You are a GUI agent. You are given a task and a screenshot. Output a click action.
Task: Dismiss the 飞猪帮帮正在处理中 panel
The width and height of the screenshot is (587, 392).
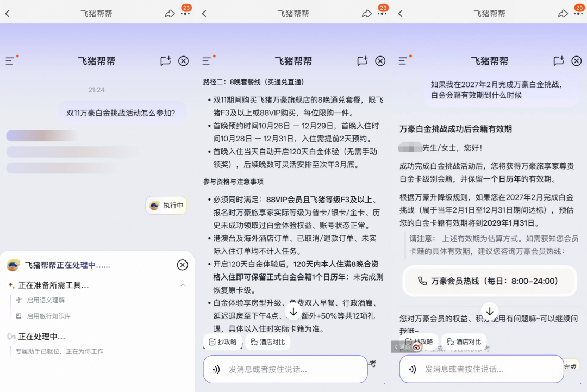pyautogui.click(x=182, y=265)
